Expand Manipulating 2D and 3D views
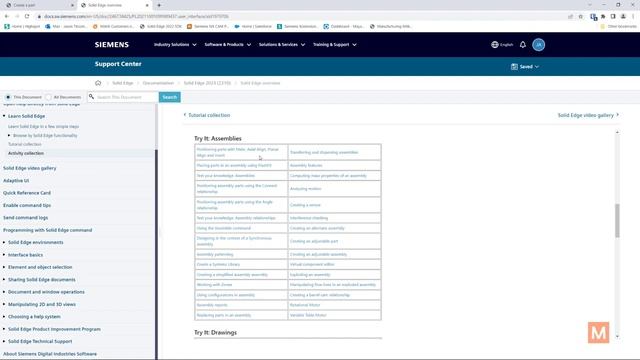Screen dimensions: 640x360 (x=4, y=304)
